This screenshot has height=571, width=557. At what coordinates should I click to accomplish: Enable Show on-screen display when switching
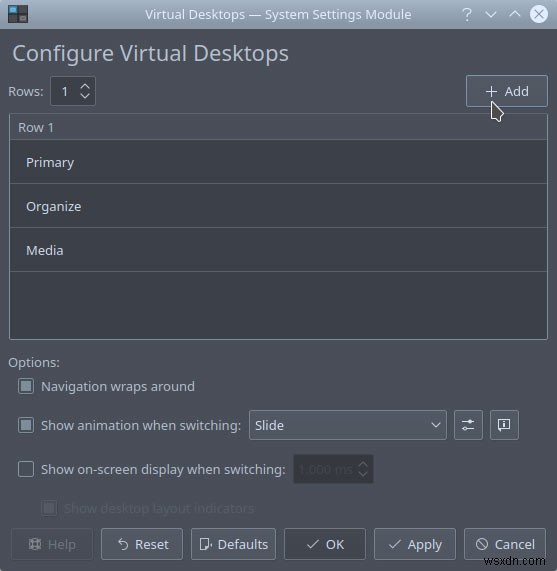click(26, 469)
